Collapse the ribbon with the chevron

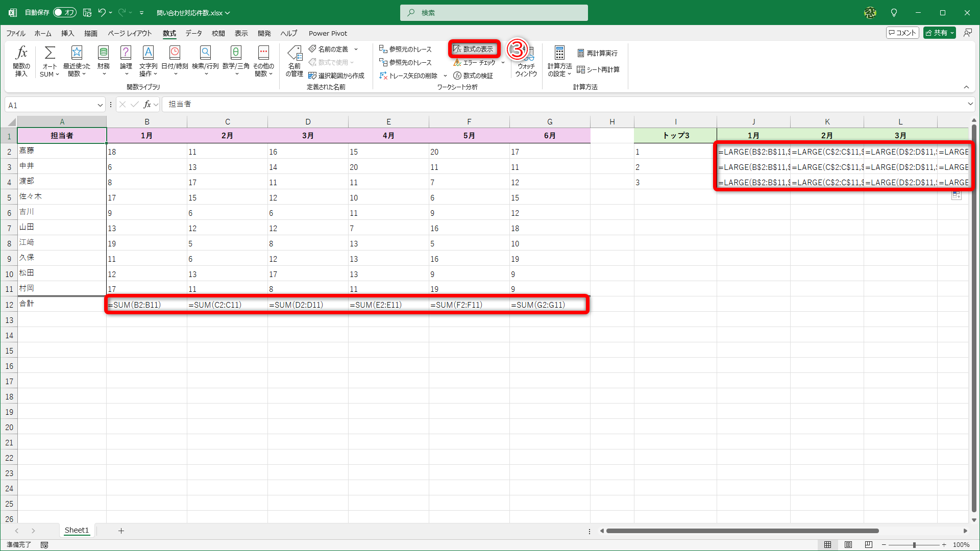[966, 87]
